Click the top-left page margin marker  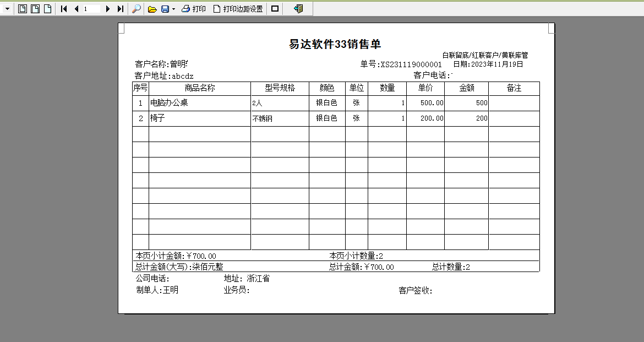point(122,28)
